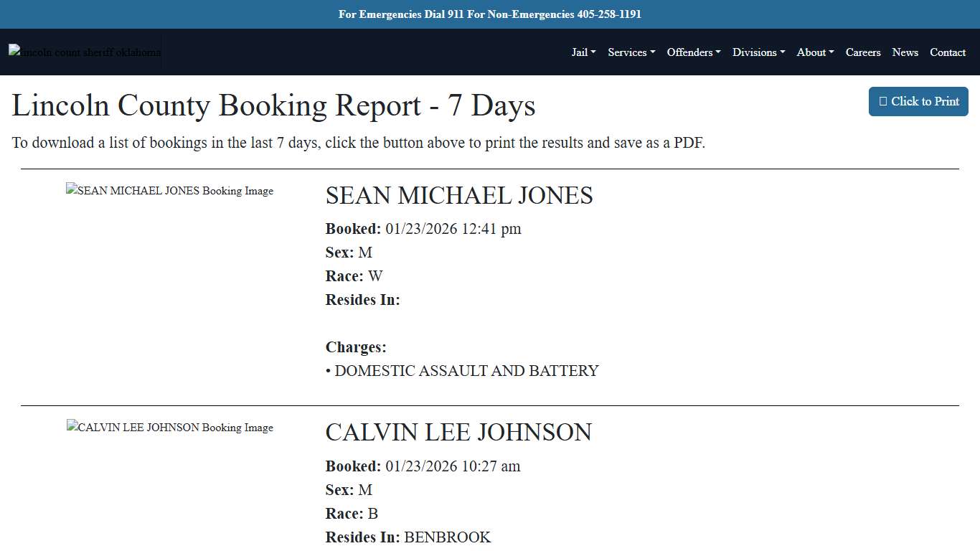Click the CALVIN LEE JOHNSON name heading
This screenshot has height=551, width=980.
458,432
